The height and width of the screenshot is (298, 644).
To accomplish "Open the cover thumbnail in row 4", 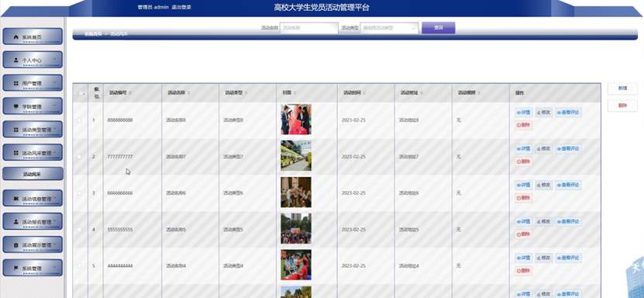I will [x=296, y=228].
